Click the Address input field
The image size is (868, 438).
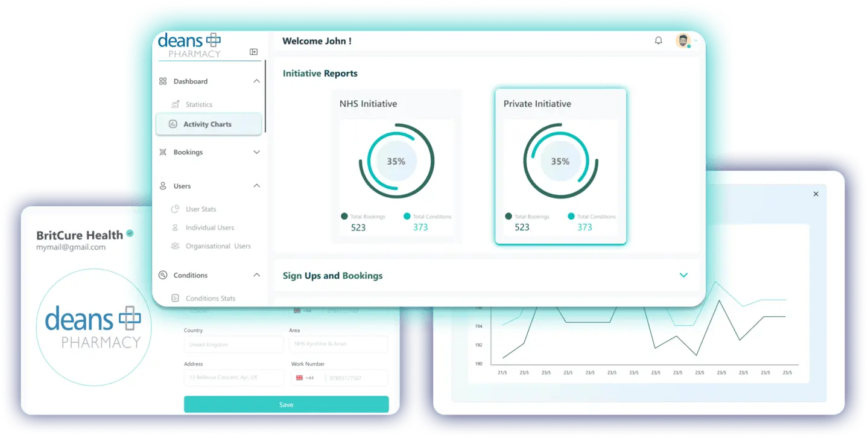[x=233, y=378]
